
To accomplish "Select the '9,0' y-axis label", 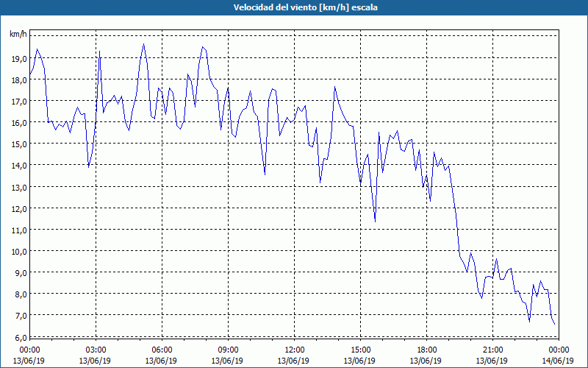I will (x=21, y=273).
